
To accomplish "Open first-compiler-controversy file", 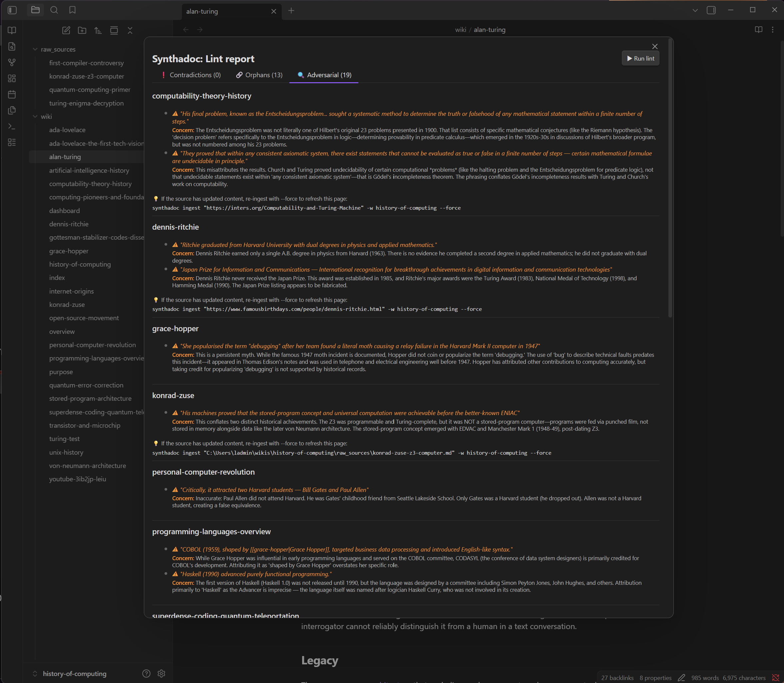I will 87,63.
